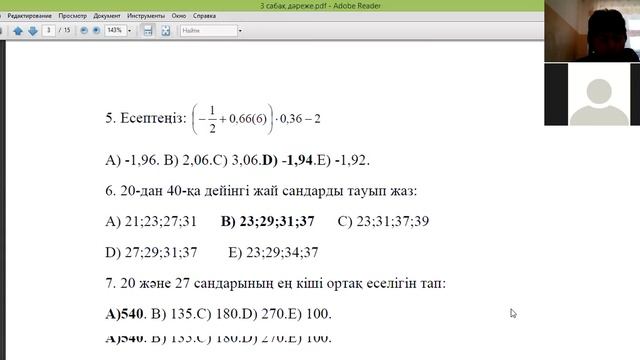Click the answer option "A) 21;23;27;31"
Image resolution: width=640 pixels, height=360 pixels.
(151, 221)
